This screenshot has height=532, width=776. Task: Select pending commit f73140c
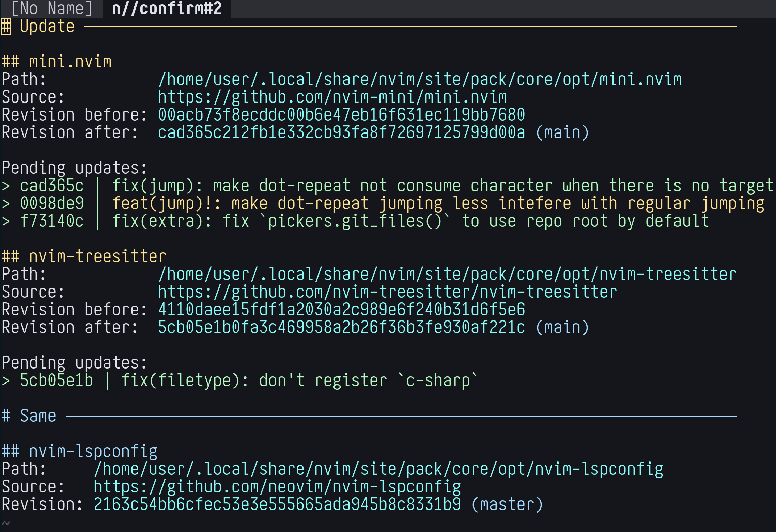point(52,221)
